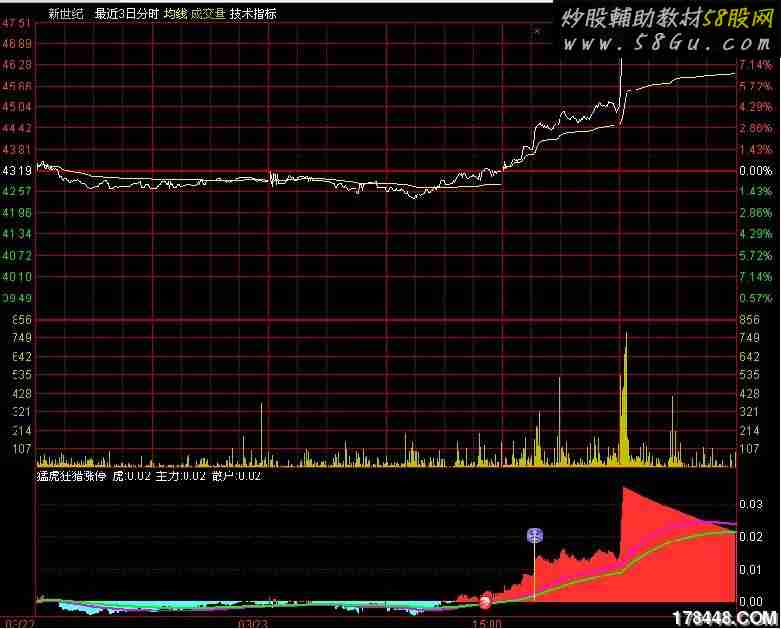Click the 散户:0.02 indicator value
Screen dimensions: 781x629
(x=236, y=476)
